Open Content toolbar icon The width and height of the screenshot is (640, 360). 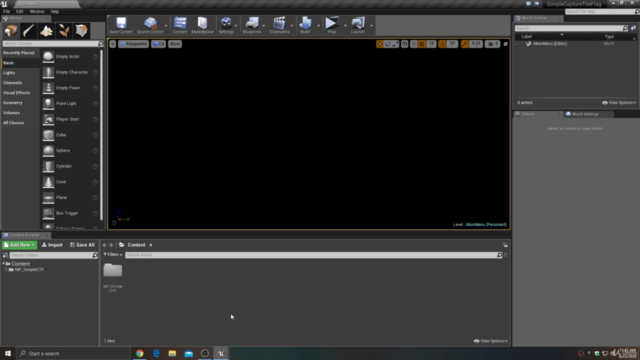tap(180, 25)
